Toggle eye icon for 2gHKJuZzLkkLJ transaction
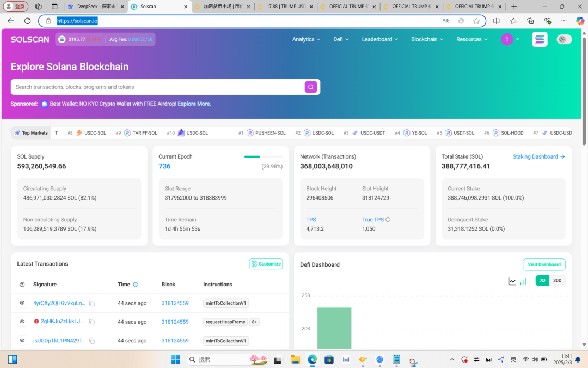The height and width of the screenshot is (368, 588). tap(22, 322)
